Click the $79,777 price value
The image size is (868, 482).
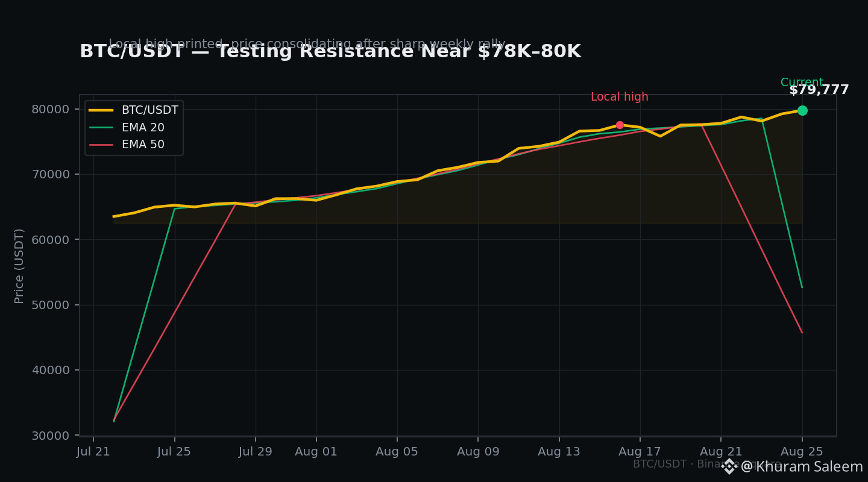tap(819, 90)
